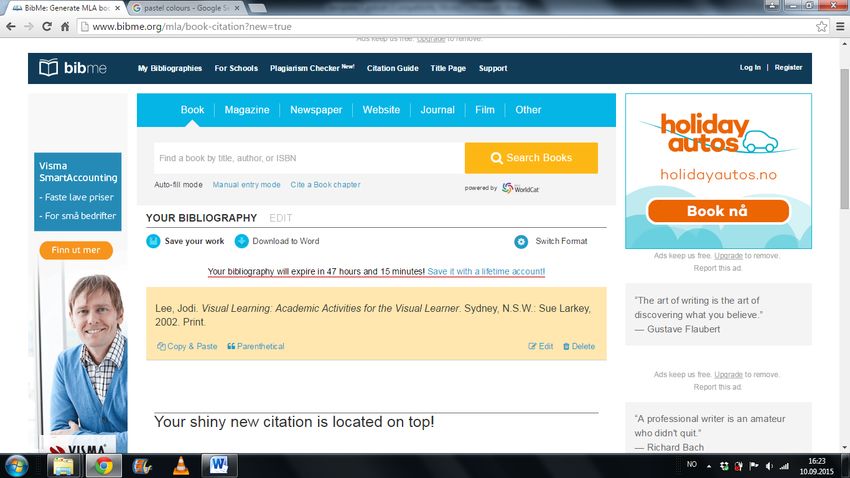Viewport: 850px width, 478px height.
Task: Open Citation Guide menu item
Action: pyautogui.click(x=392, y=68)
